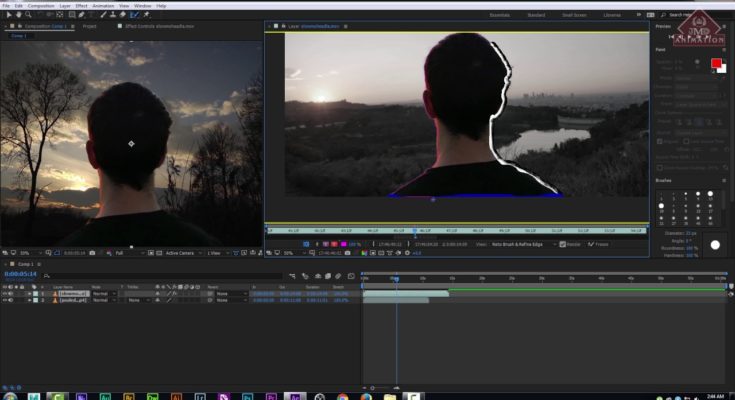Image resolution: width=735 pixels, height=400 pixels.
Task: Open Photoshop from the taskbar
Action: pos(247,397)
